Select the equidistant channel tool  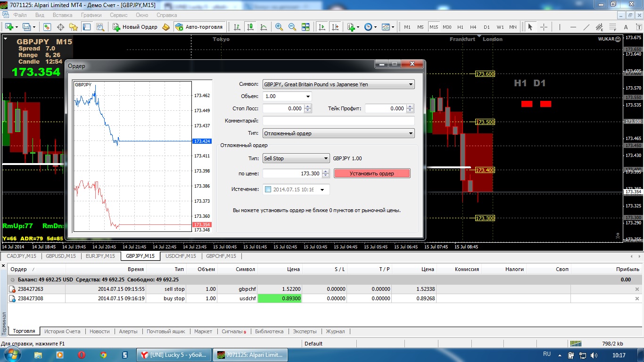(x=600, y=27)
